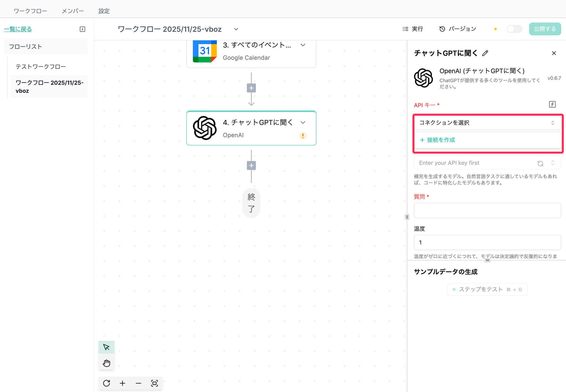Toggle the workflow enable switch
This screenshot has width=566, height=392.
click(514, 29)
